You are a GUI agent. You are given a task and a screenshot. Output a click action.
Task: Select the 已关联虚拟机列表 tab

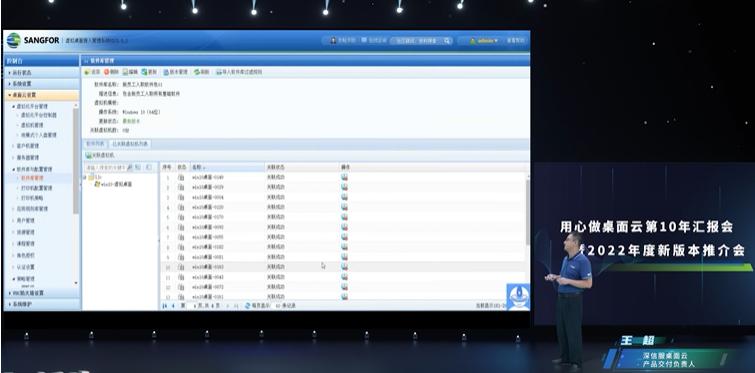130,143
